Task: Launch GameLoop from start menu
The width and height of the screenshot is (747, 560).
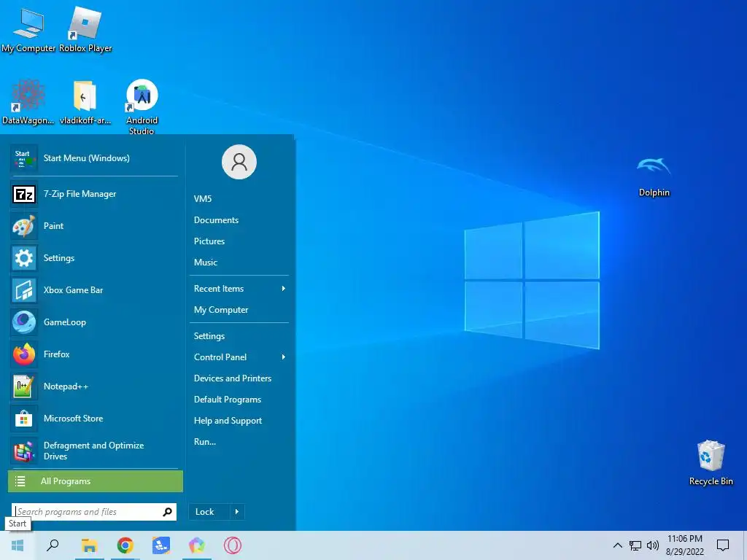Action: coord(94,322)
